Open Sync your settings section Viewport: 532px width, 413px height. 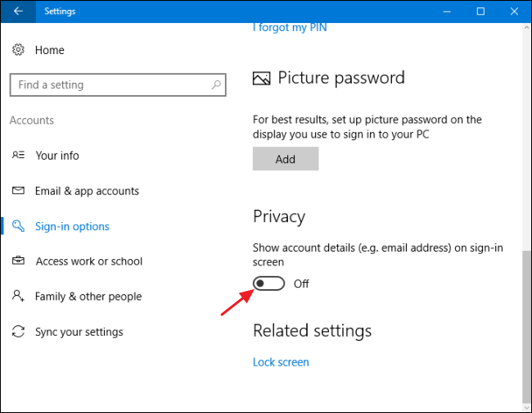79,332
